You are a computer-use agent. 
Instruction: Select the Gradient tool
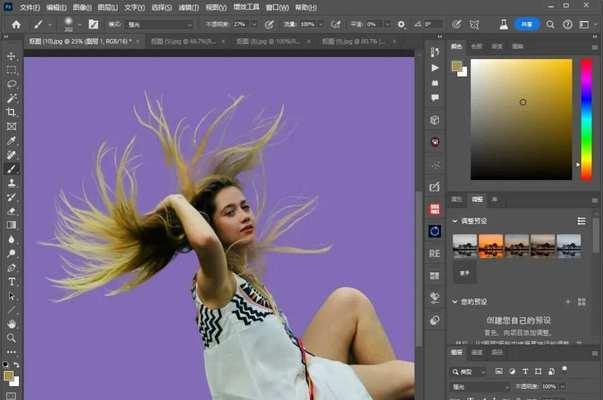(11, 225)
